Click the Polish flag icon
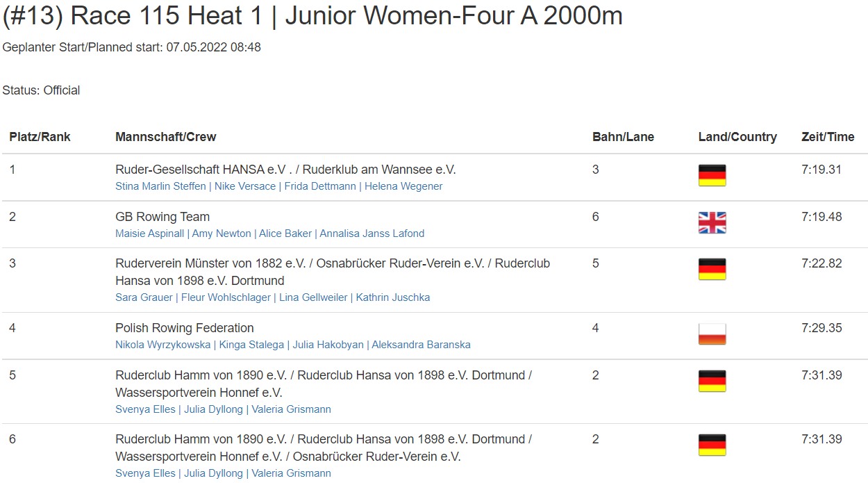 tap(712, 334)
